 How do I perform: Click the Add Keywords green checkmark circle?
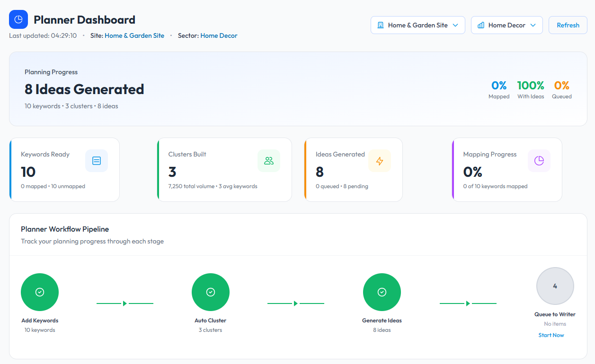click(x=40, y=292)
